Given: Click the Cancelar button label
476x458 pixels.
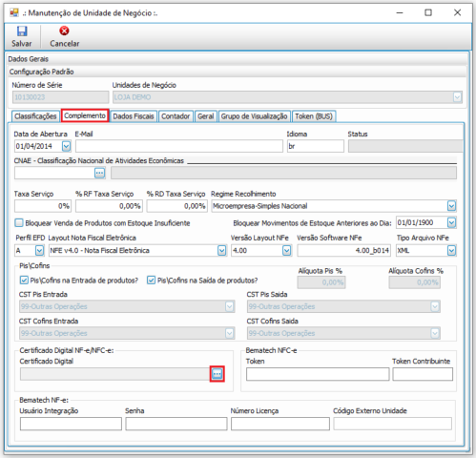Looking at the screenshot, I should (65, 44).
